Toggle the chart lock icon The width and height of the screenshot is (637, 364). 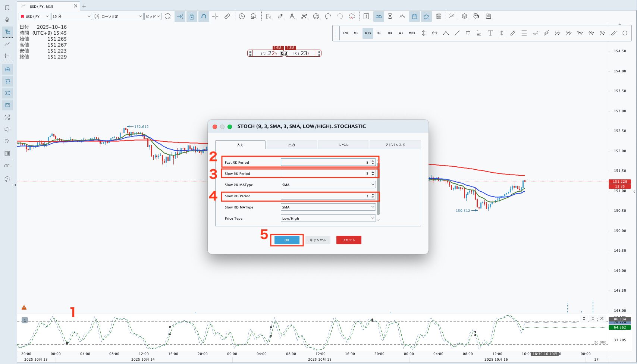click(x=192, y=16)
